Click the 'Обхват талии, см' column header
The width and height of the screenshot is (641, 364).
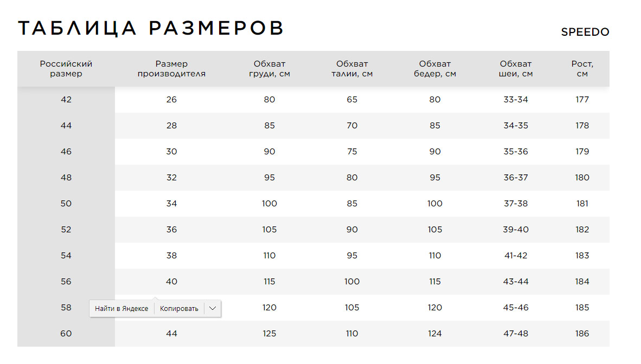coord(352,69)
